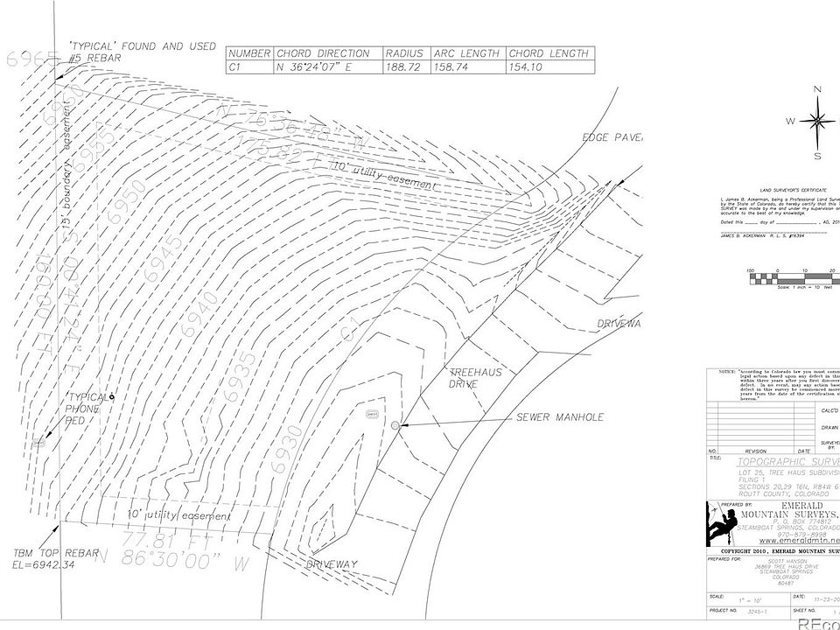Click the 'SCOTT HANSON' client name
Screen dimensions: 840x630
787,561
